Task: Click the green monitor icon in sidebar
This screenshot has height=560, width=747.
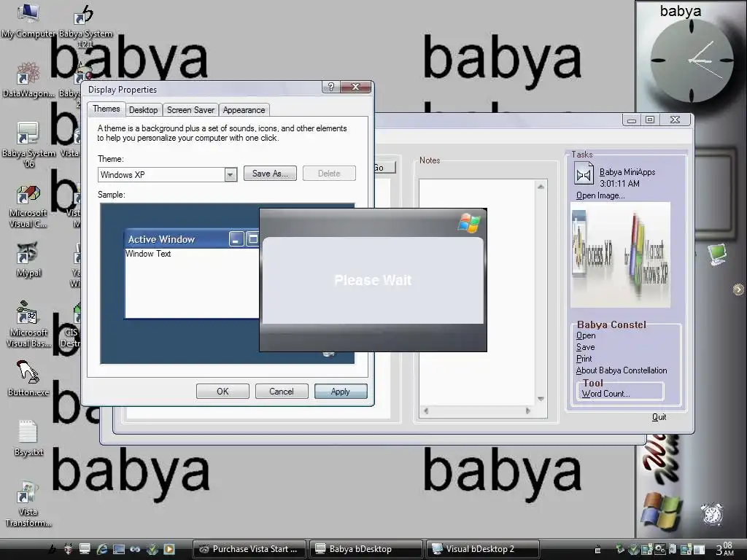Action: coord(717,254)
